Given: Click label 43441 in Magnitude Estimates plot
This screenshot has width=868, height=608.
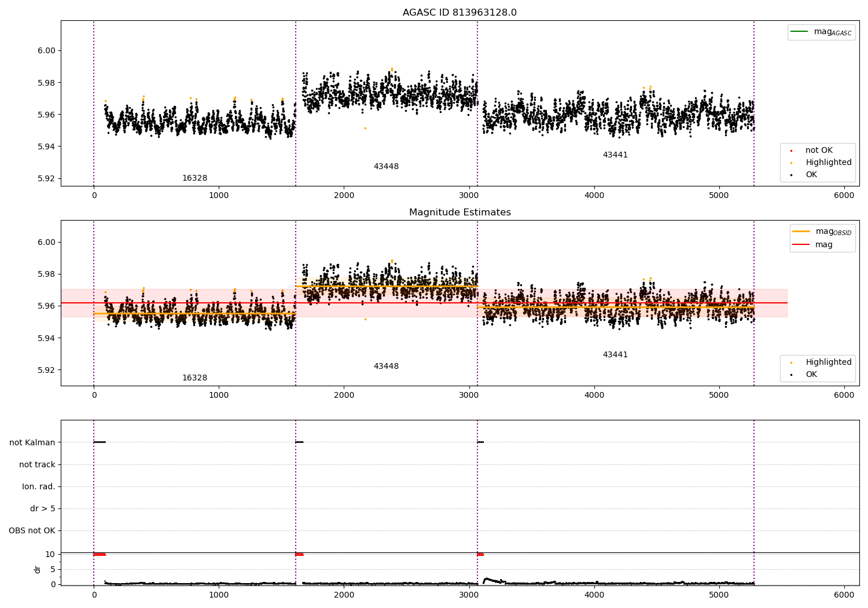Looking at the screenshot, I should pyautogui.click(x=615, y=355).
